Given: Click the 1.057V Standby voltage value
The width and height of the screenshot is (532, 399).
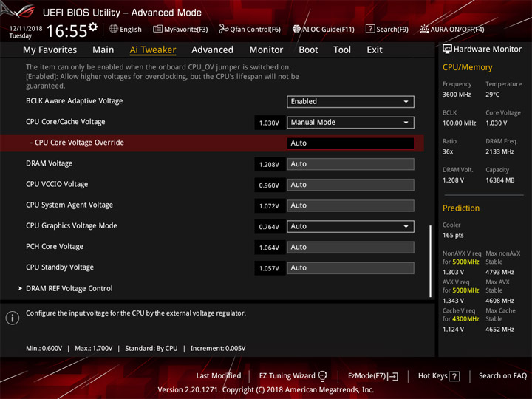Looking at the screenshot, I should [x=270, y=268].
